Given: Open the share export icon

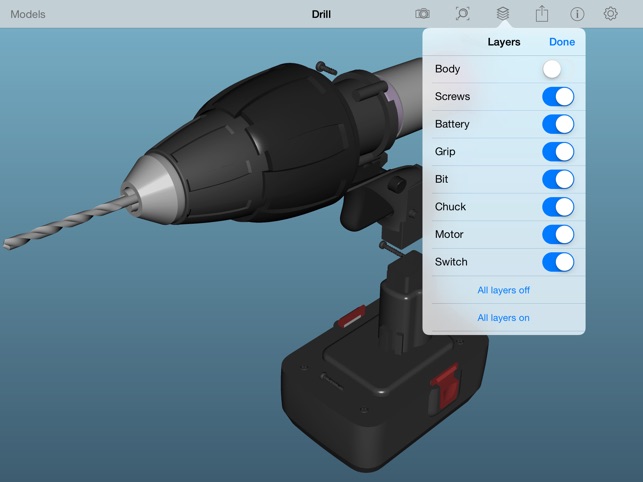Looking at the screenshot, I should coord(542,13).
